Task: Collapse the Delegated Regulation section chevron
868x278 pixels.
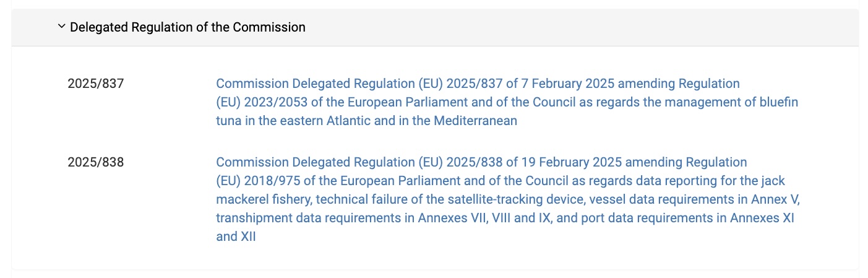Action: tap(61, 27)
